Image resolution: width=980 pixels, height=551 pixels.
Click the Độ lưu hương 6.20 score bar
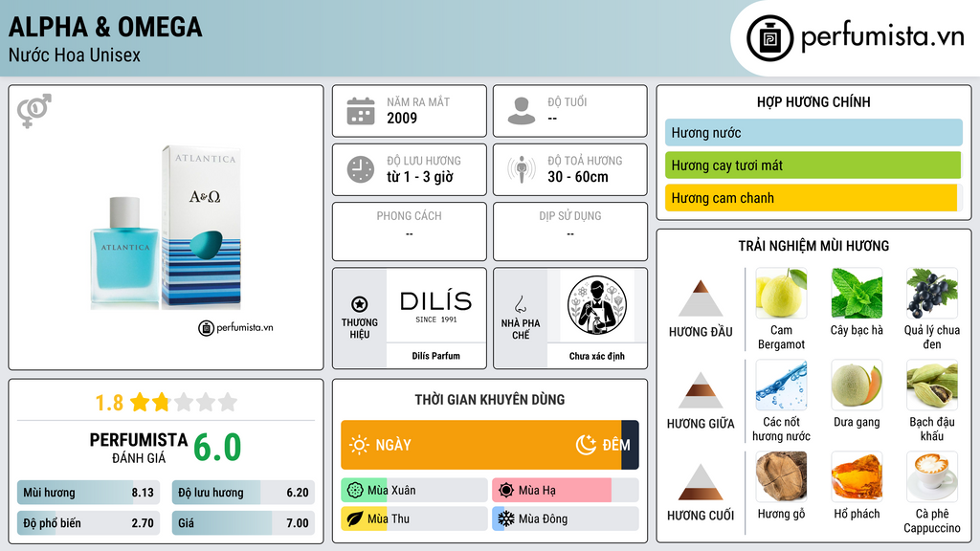[243, 493]
